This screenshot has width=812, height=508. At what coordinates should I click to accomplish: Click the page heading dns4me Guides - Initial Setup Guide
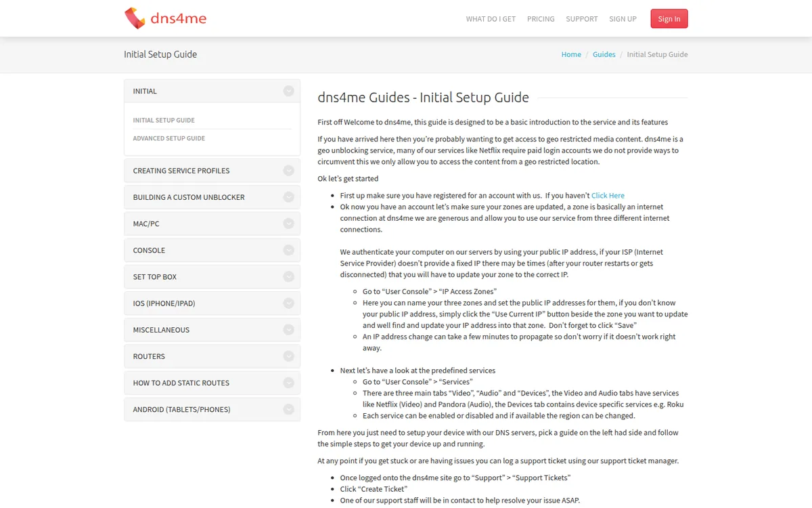tap(423, 98)
